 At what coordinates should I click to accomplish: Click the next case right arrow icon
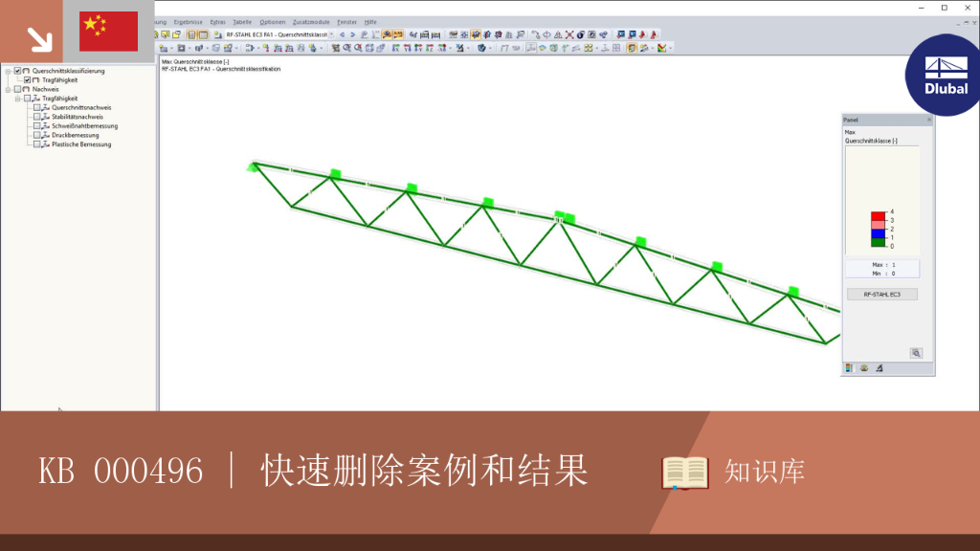[x=352, y=35]
